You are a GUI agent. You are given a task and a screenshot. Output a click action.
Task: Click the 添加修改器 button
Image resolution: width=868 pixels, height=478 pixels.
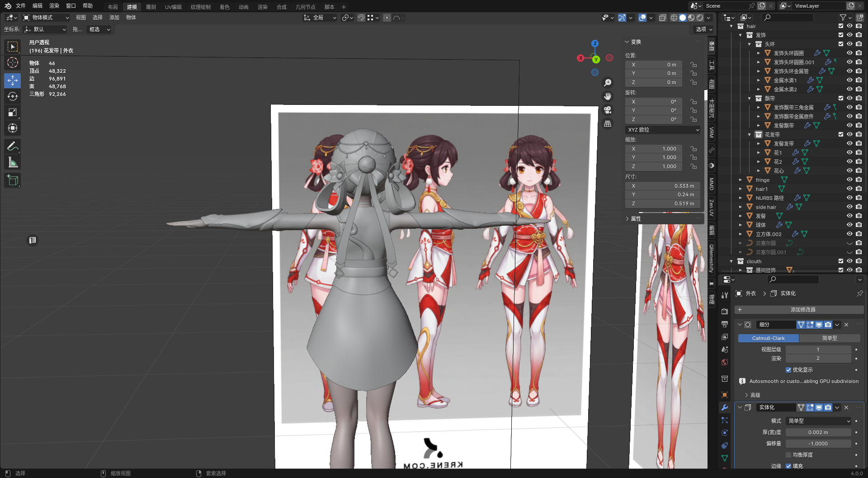coord(799,310)
